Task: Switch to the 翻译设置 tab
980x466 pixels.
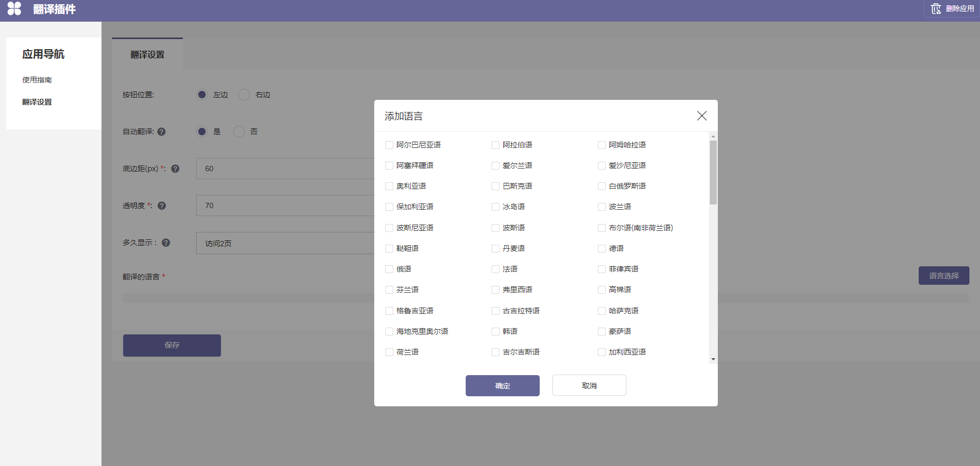Action: click(147, 54)
